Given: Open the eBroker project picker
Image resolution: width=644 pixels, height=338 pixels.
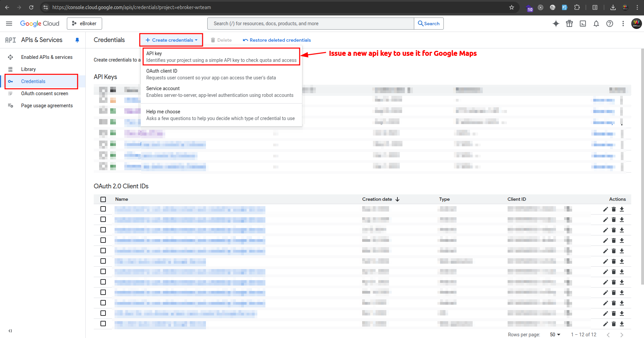Looking at the screenshot, I should point(84,24).
